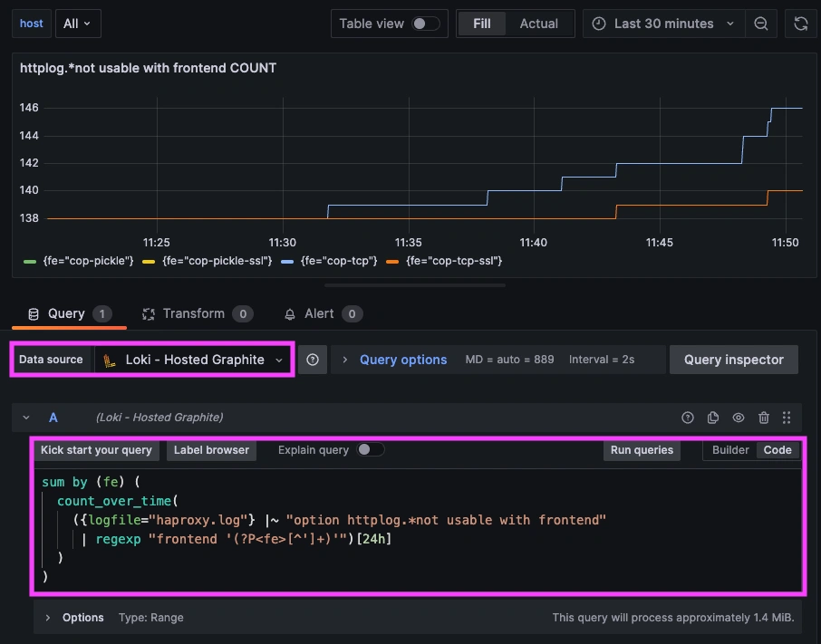Collapse query row A
The width and height of the screenshot is (821, 644).
tap(26, 418)
